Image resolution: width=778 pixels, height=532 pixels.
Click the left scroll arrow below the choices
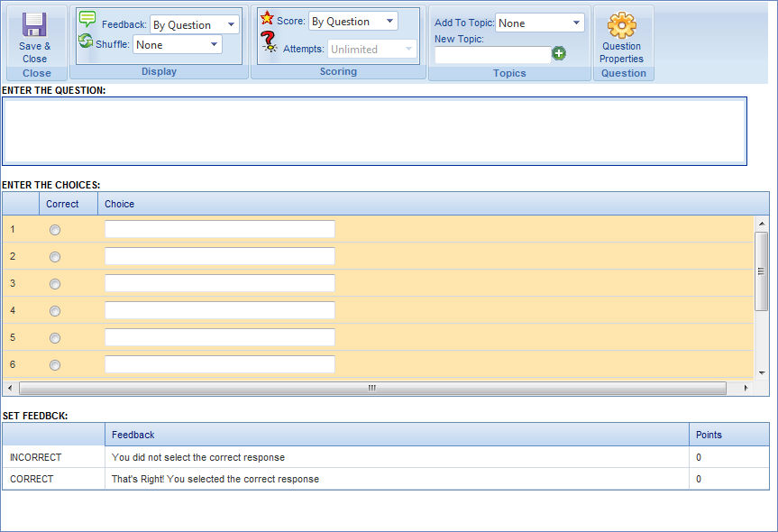pyautogui.click(x=9, y=388)
